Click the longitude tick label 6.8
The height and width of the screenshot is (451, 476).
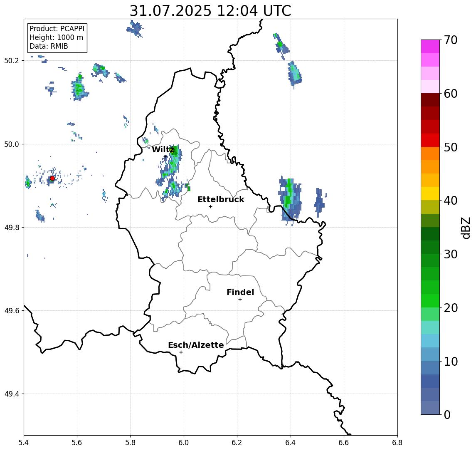[x=397, y=443]
